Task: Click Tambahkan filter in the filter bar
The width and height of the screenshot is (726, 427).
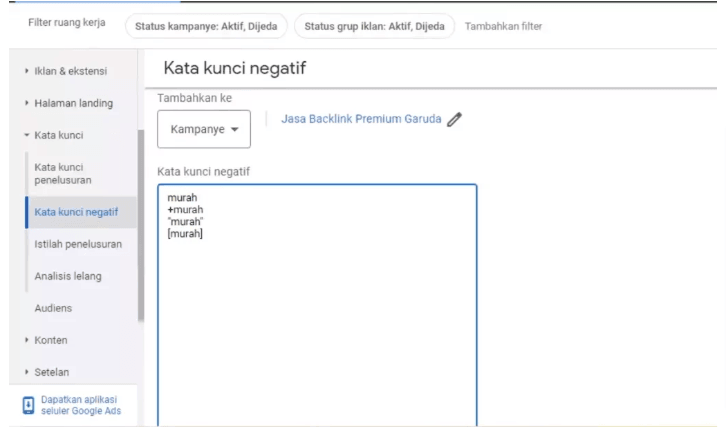Action: click(x=504, y=25)
